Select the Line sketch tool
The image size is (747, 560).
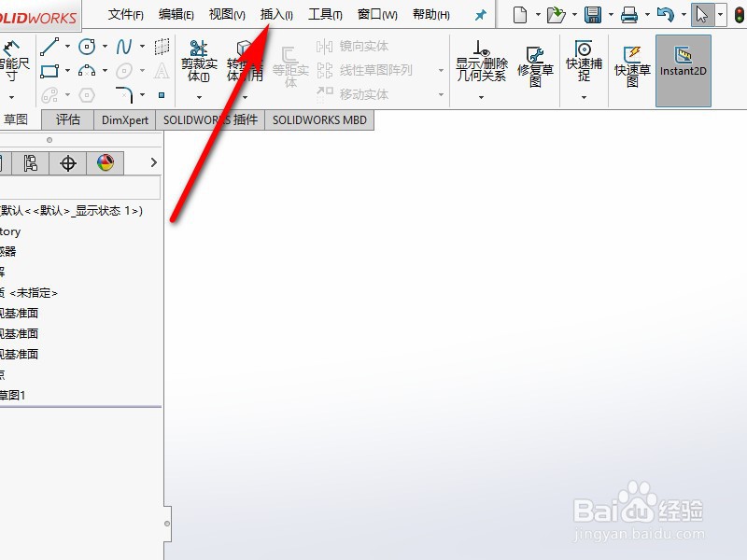(49, 46)
